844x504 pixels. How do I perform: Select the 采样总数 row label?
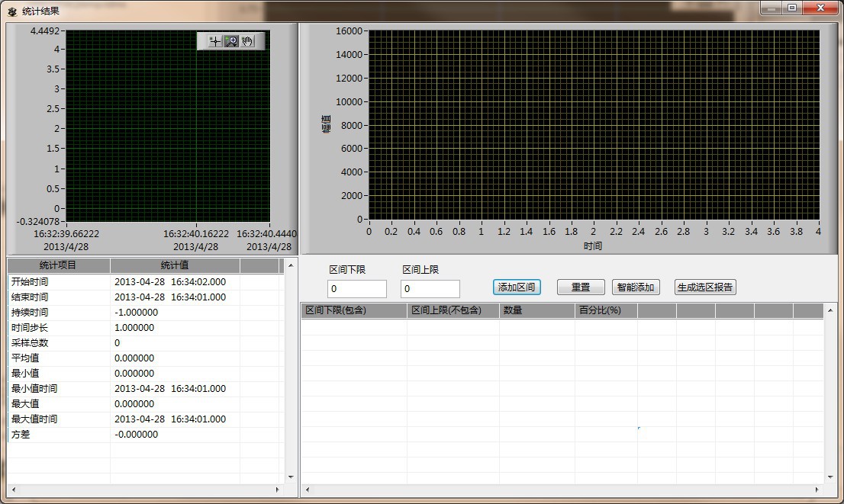(30, 342)
